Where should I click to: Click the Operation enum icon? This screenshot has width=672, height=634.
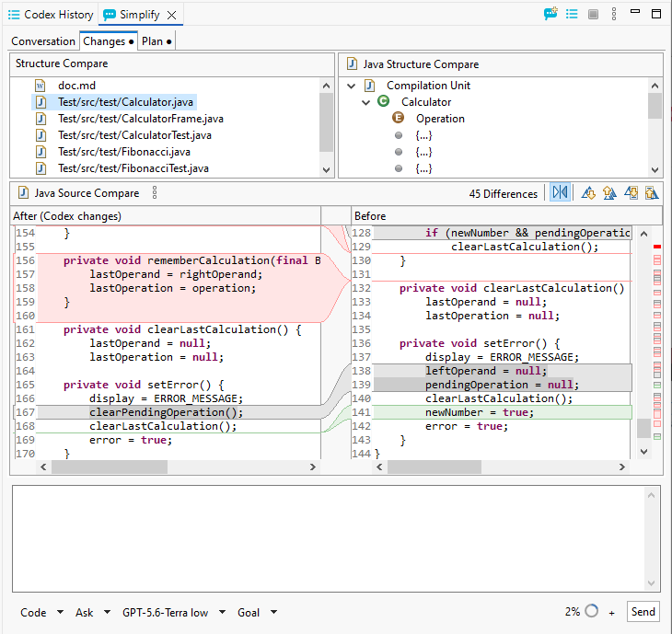[399, 118]
